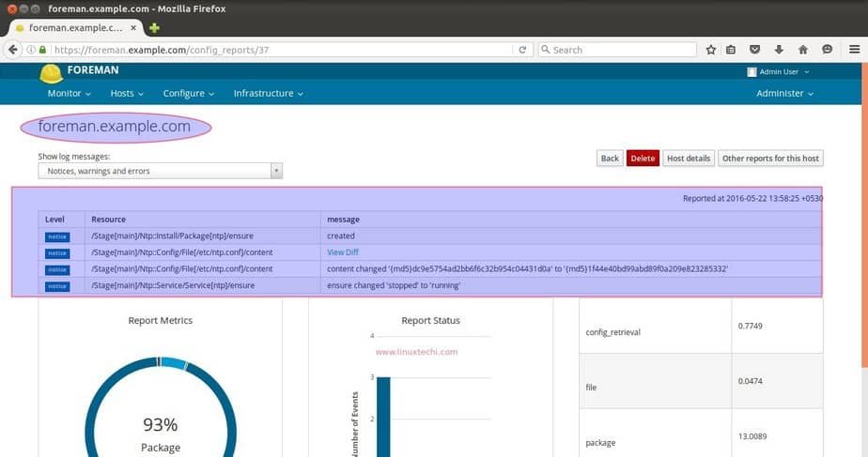Click the package metric label
Screen dimensions: 868x457
pyautogui.click(x=600, y=443)
